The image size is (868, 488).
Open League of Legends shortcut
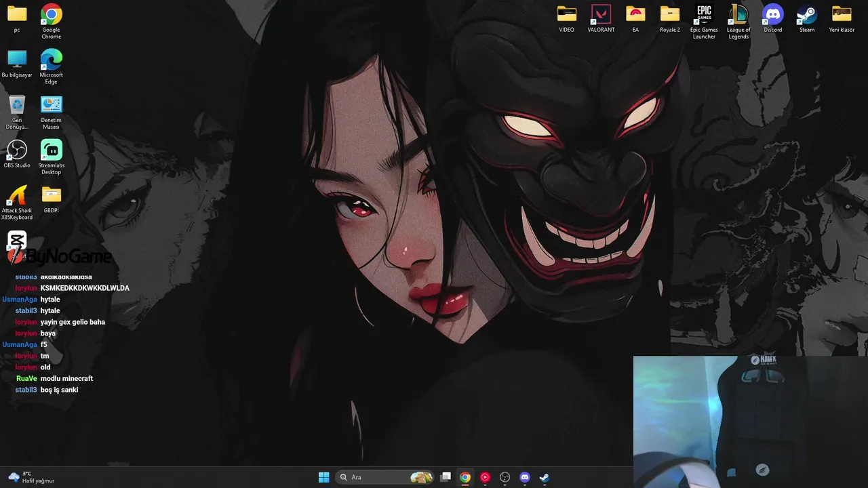click(738, 22)
